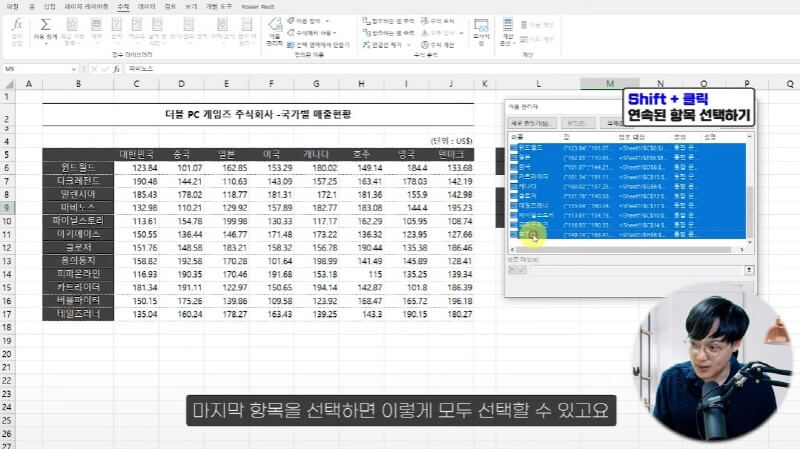Viewport: 800px width, 449px height.
Task: Switch to the 삽입 (Insert) tab
Action: (x=49, y=7)
